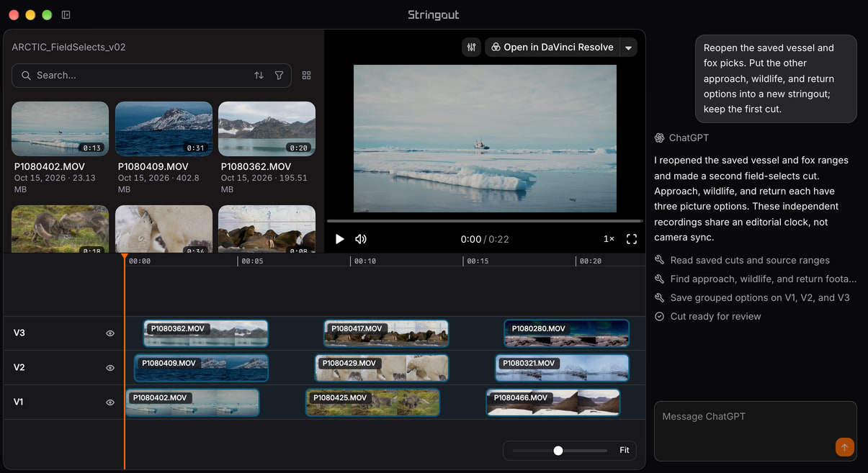Play the preview video
This screenshot has height=473, width=868.
click(340, 239)
